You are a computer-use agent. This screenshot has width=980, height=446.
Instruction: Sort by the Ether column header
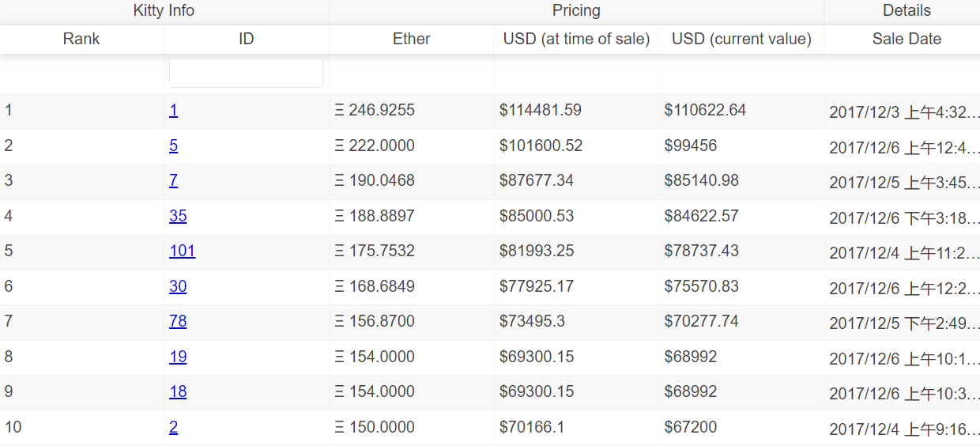[411, 39]
